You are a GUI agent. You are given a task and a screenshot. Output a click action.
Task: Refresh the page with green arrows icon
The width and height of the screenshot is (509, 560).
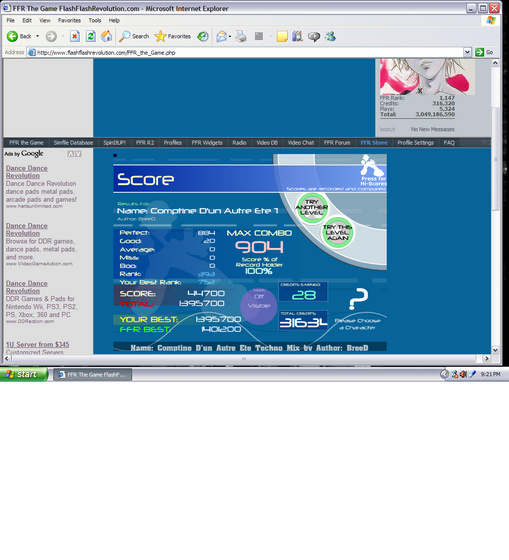[x=91, y=36]
